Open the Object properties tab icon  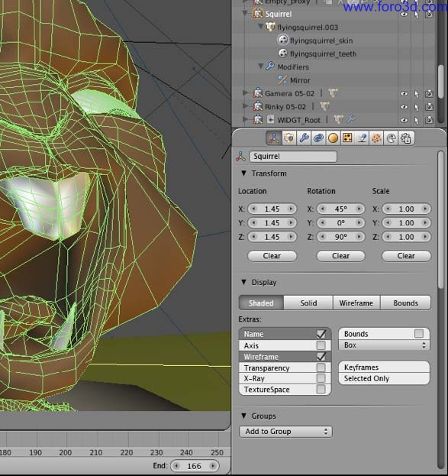tap(274, 138)
